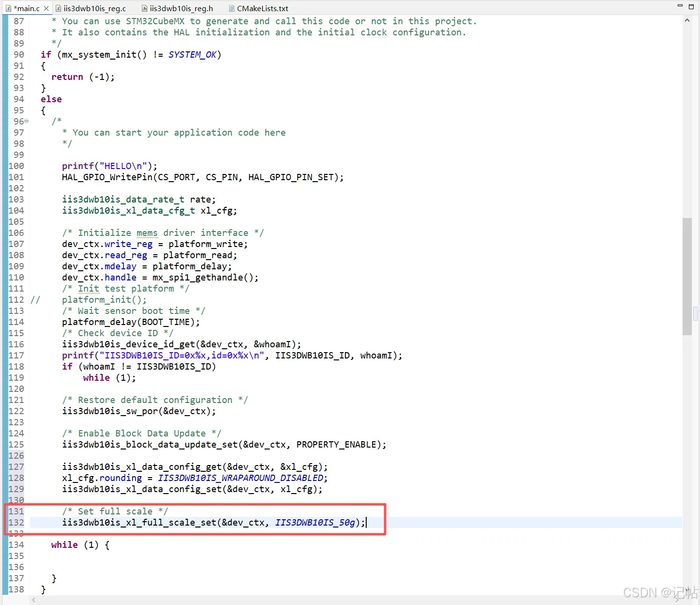Viewport: 700px width, 605px height.
Task: Click the SYSTEM_OK constant
Action: 192,55
